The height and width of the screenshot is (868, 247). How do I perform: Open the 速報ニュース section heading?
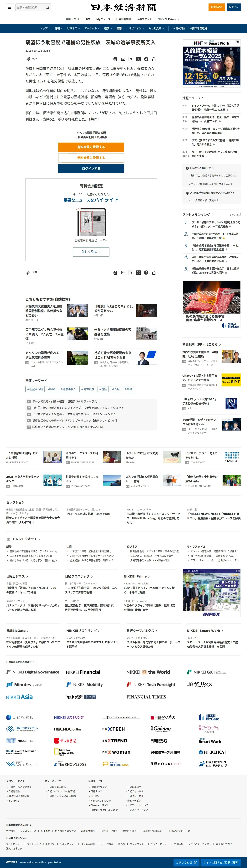click(x=193, y=98)
